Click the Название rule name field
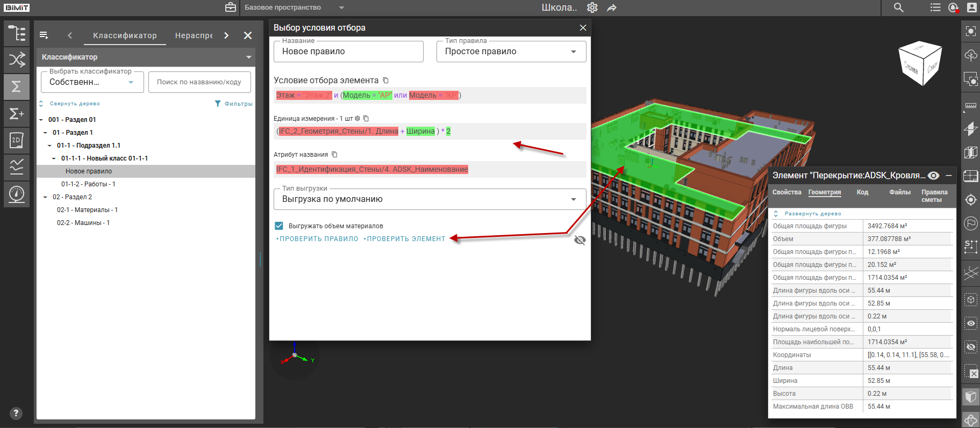Viewport: 980px width, 428px height. point(348,52)
